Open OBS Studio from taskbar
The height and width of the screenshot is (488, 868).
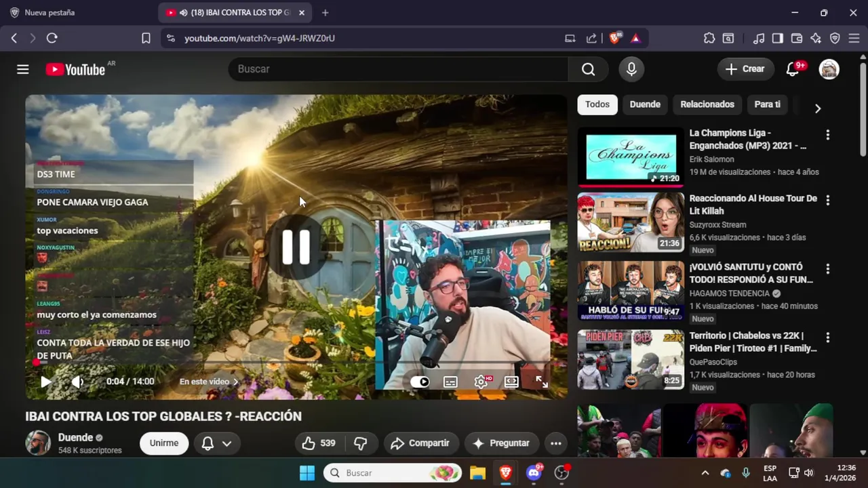[x=561, y=473]
